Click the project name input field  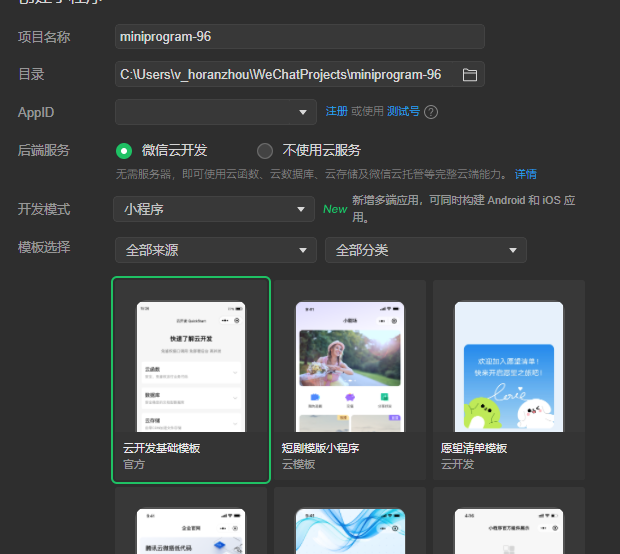(300, 36)
